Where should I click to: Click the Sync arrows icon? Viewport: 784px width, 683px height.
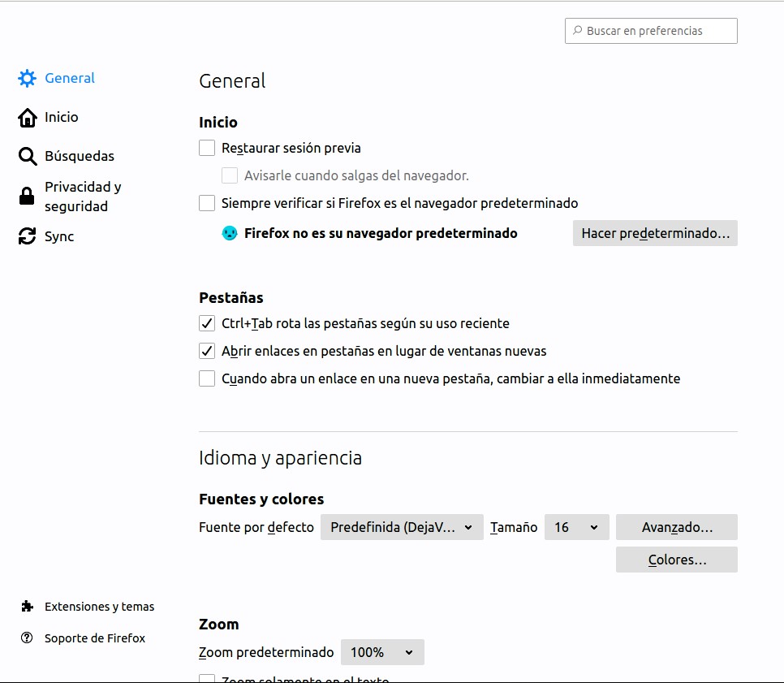27,236
